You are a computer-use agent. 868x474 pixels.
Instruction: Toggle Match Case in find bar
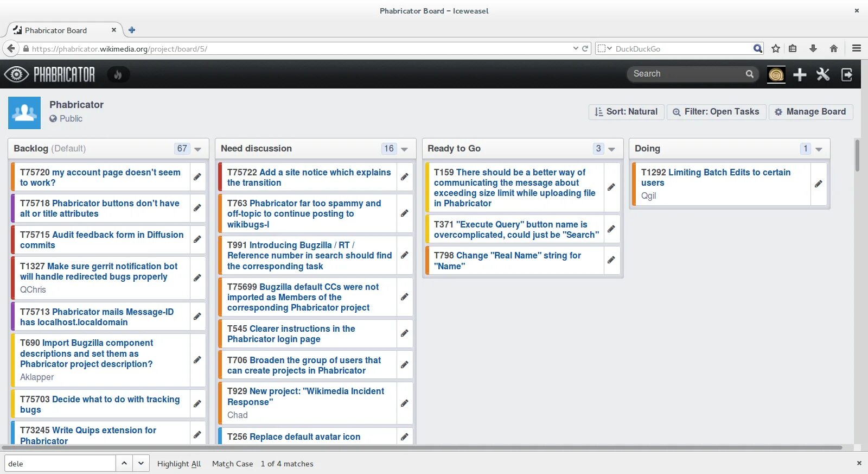pos(232,464)
